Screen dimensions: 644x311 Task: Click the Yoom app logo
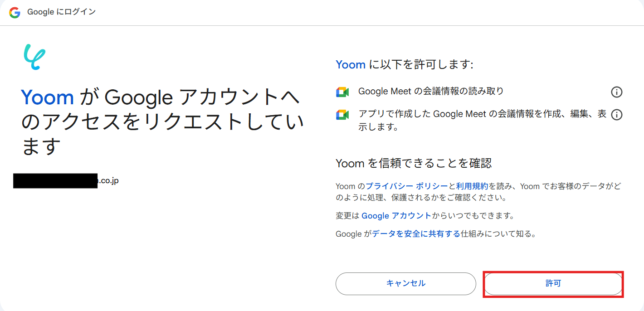(x=34, y=57)
